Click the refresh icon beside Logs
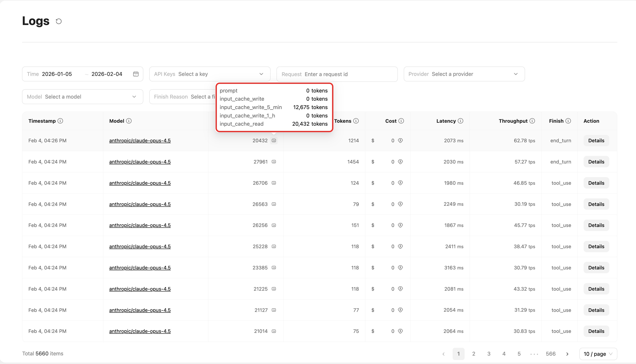 click(x=58, y=21)
